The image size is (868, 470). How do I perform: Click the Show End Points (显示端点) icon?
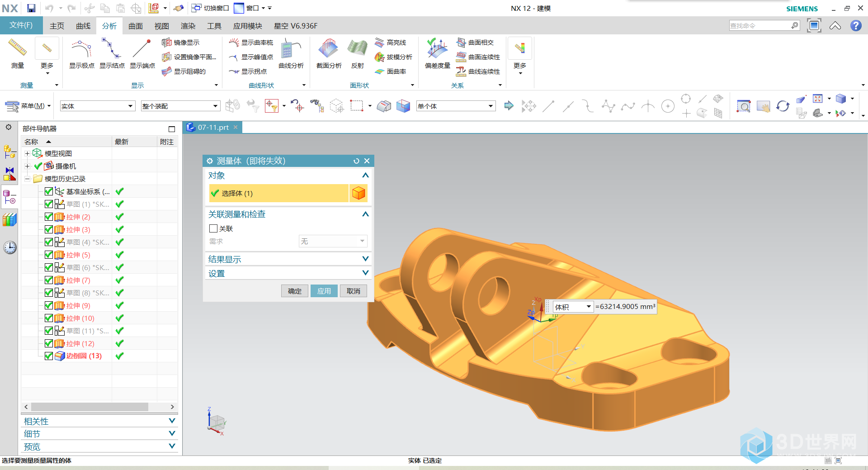point(142,49)
